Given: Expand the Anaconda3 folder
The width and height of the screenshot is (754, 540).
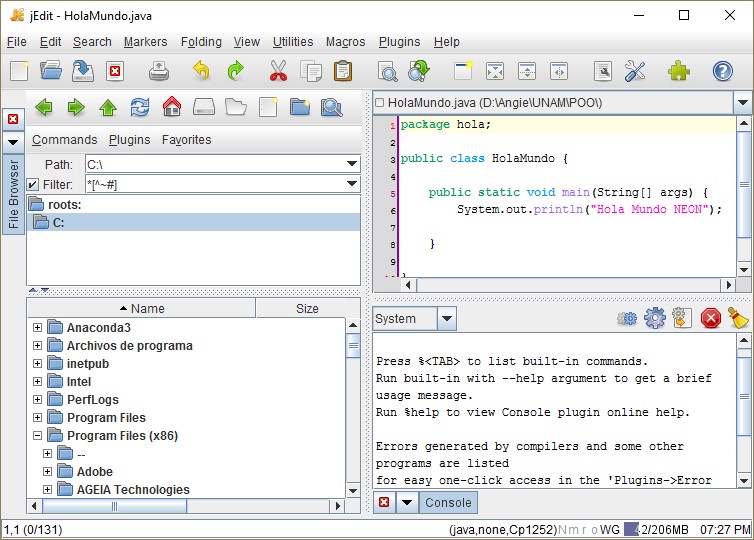Looking at the screenshot, I should click(37, 327).
